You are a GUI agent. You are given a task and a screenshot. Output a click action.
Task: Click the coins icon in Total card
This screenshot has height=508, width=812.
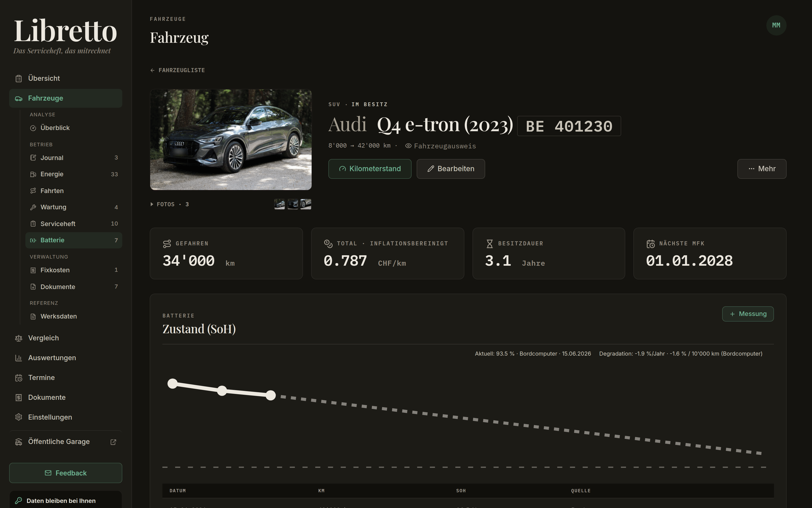[328, 244]
